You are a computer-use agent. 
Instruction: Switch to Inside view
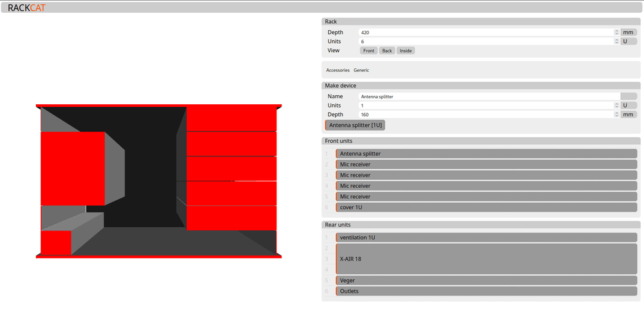pos(405,51)
